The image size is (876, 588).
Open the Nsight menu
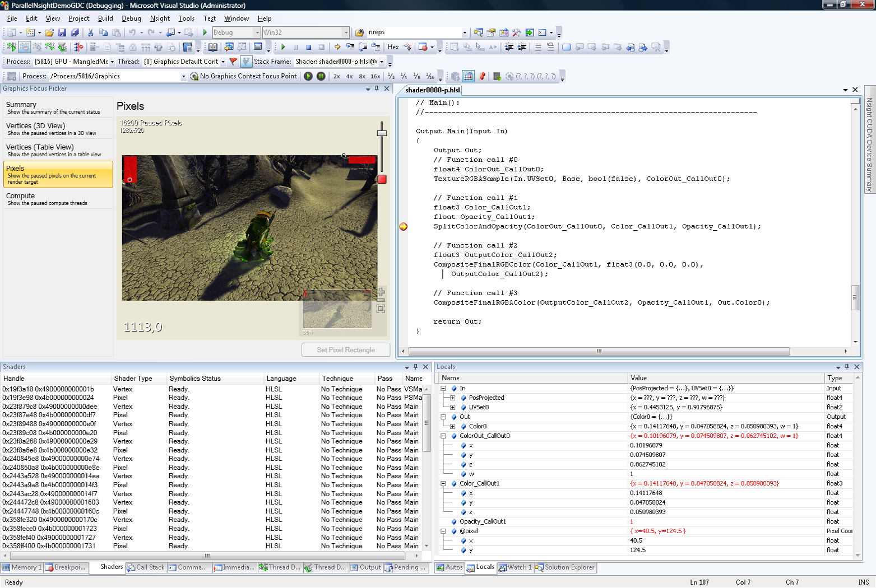click(x=160, y=18)
